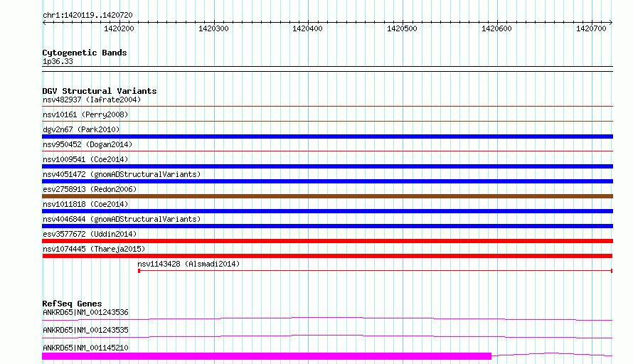Click ruler tick label 1420400
This screenshot has height=364, width=633.
(308, 28)
